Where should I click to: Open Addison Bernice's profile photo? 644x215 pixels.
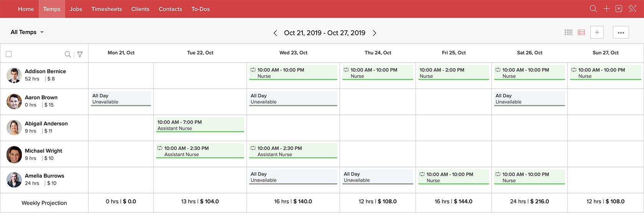pyautogui.click(x=14, y=75)
